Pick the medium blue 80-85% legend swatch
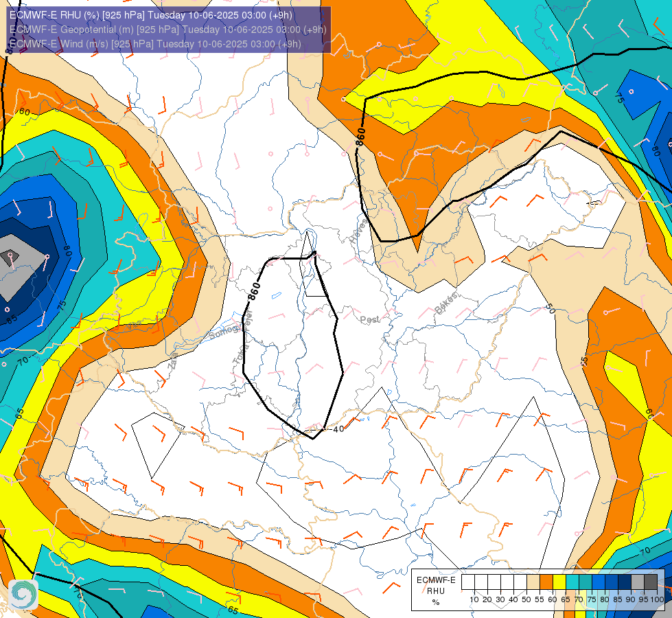The width and height of the screenshot is (672, 618). click(612, 582)
